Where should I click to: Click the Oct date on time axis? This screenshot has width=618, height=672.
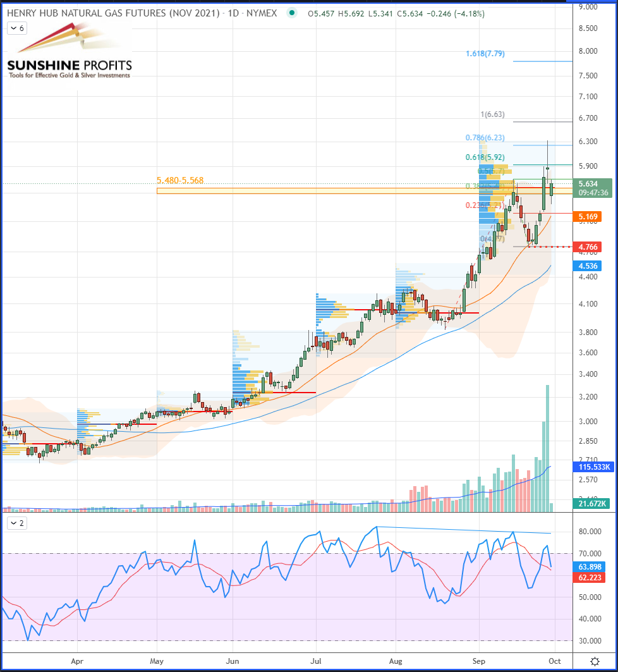tap(555, 661)
